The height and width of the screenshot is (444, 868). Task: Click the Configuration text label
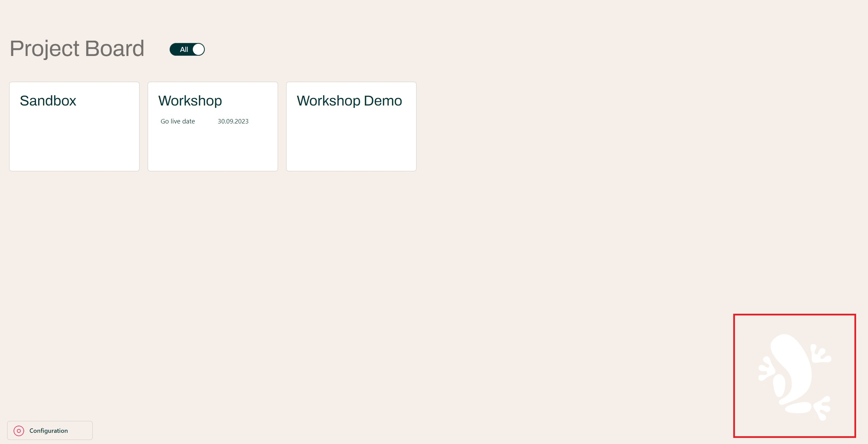pyautogui.click(x=49, y=431)
